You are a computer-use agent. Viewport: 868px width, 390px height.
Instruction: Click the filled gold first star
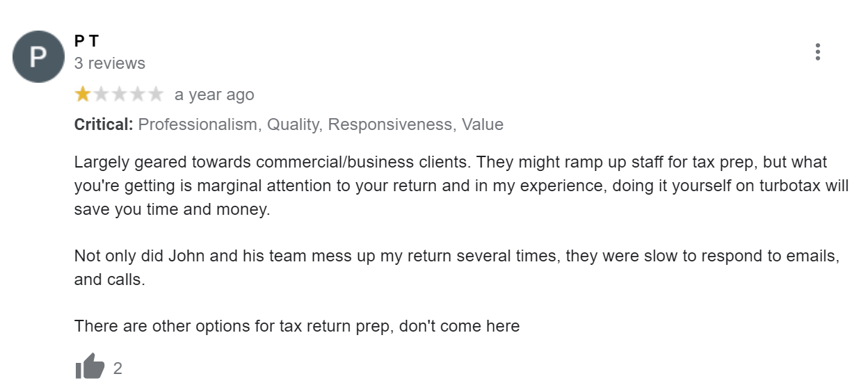pyautogui.click(x=83, y=95)
